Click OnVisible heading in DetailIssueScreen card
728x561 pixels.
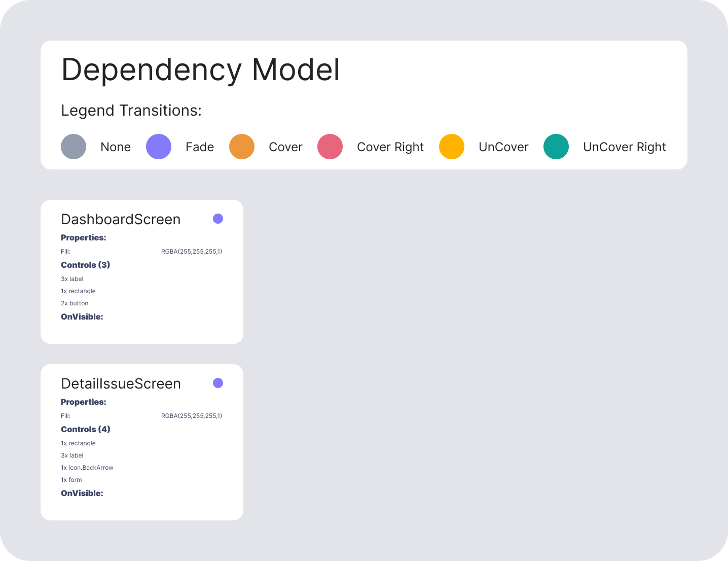pos(82,493)
